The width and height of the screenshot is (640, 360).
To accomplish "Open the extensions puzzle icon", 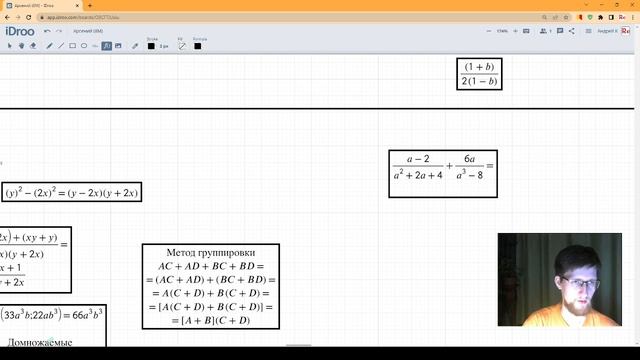I will (600, 17).
